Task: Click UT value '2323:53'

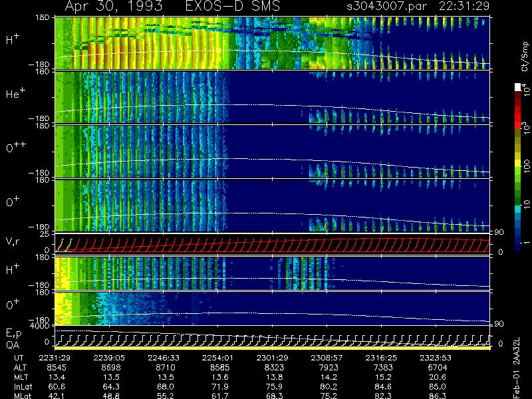Action: 436,358
